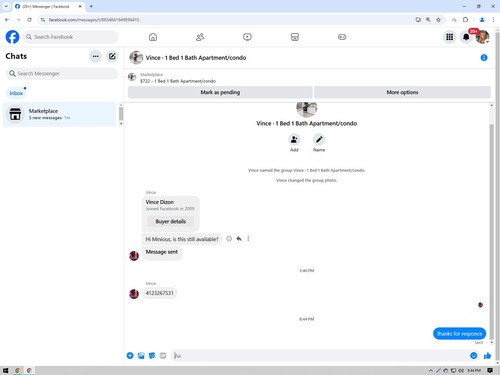Reload the page
This screenshot has width=500, height=375.
[x=29, y=20]
